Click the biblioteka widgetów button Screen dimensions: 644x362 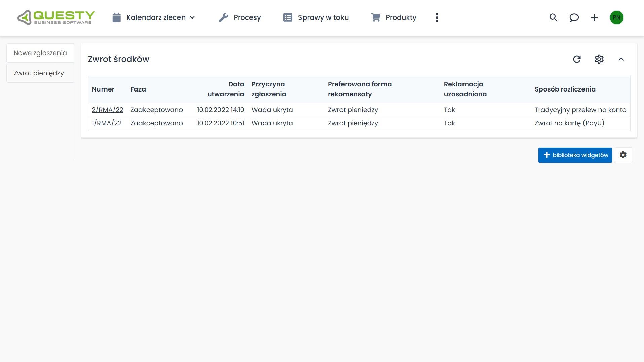575,155
